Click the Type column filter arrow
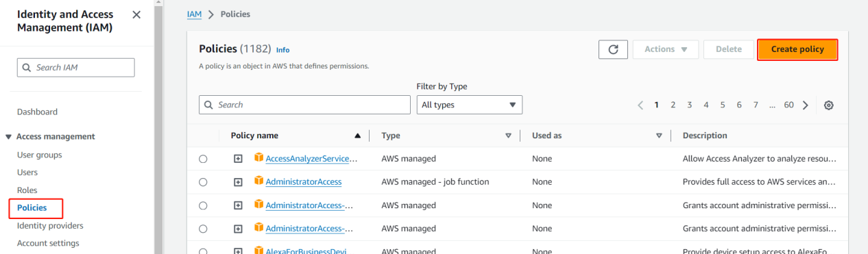 click(x=508, y=136)
